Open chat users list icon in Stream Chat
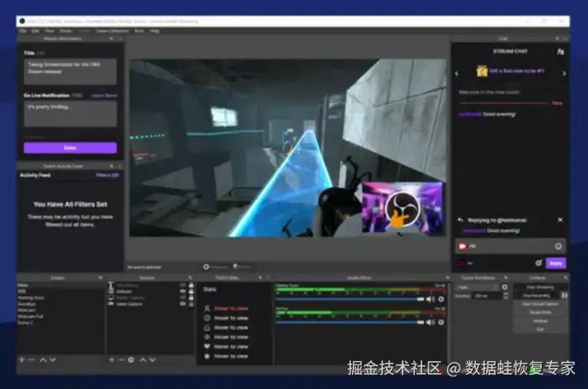The width and height of the screenshot is (588, 389). point(560,51)
